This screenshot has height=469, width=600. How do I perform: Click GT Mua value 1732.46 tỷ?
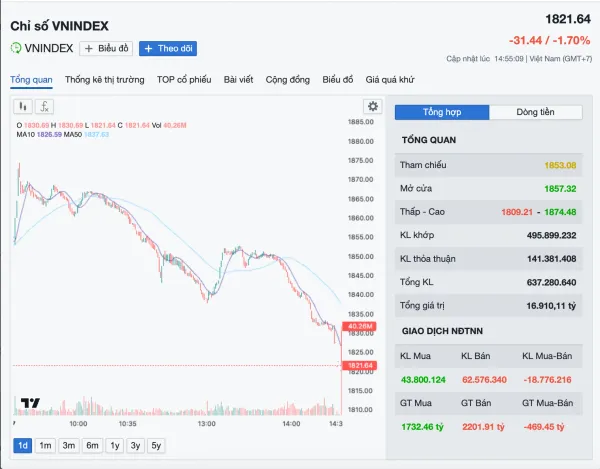422,427
